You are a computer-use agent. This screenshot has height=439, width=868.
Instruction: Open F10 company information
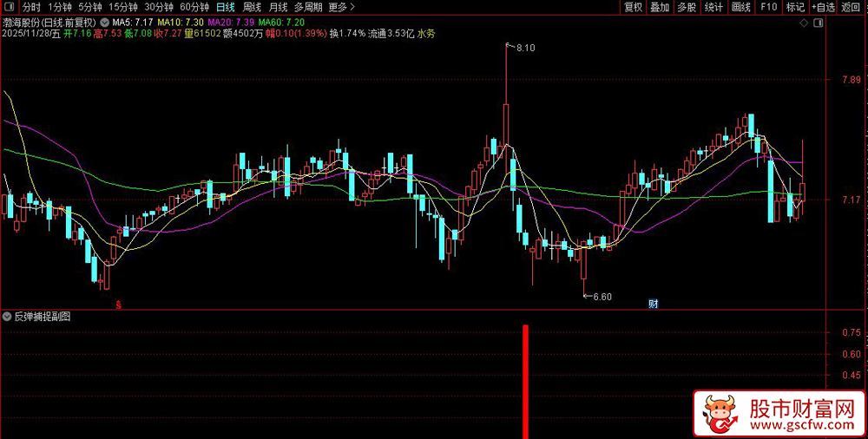768,7
